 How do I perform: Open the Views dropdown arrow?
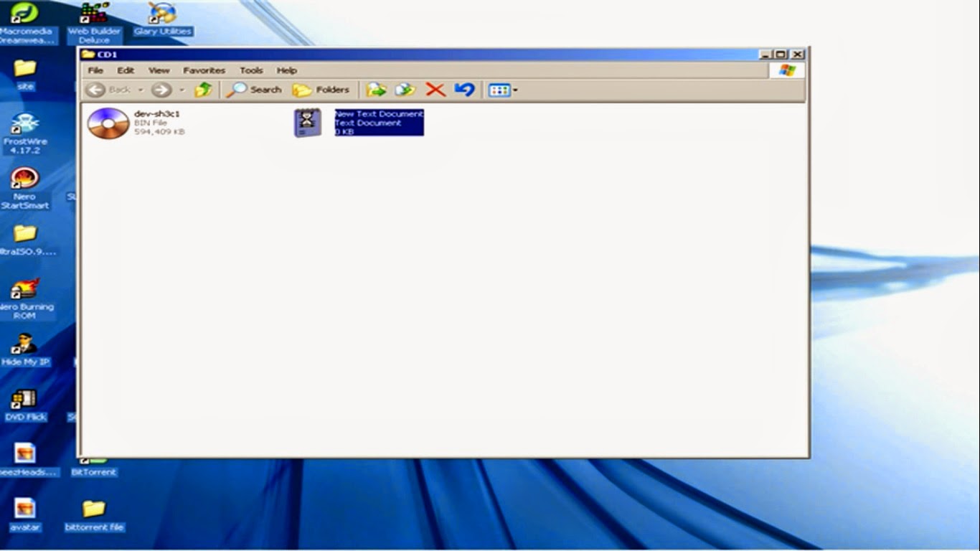tap(515, 90)
